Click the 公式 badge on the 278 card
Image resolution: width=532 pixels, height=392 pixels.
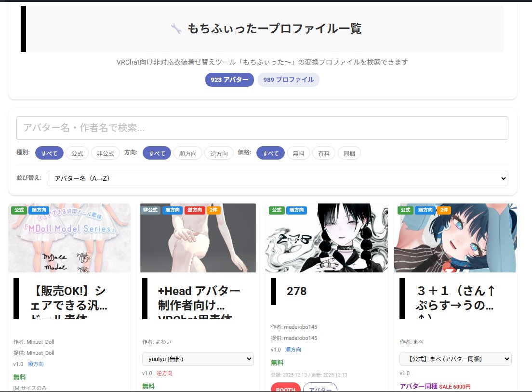click(277, 210)
